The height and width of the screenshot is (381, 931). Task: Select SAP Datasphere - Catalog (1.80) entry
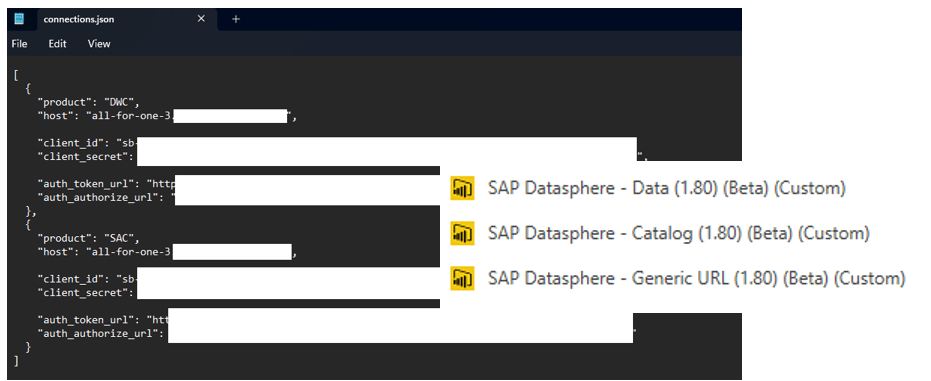tap(679, 233)
